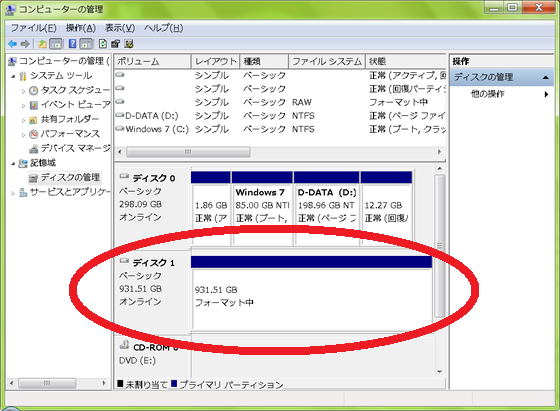Image resolution: width=560 pixels, height=411 pixels.
Task: Click disk view scroll down arrow
Action: coord(440,372)
